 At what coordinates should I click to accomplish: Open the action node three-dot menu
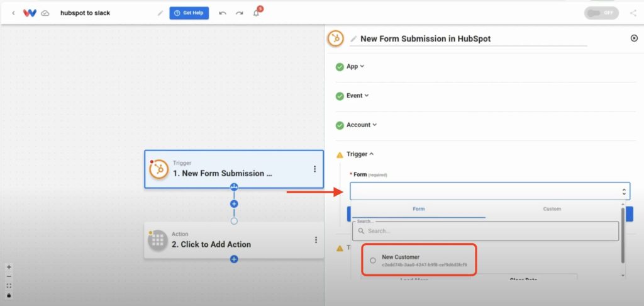coord(316,240)
